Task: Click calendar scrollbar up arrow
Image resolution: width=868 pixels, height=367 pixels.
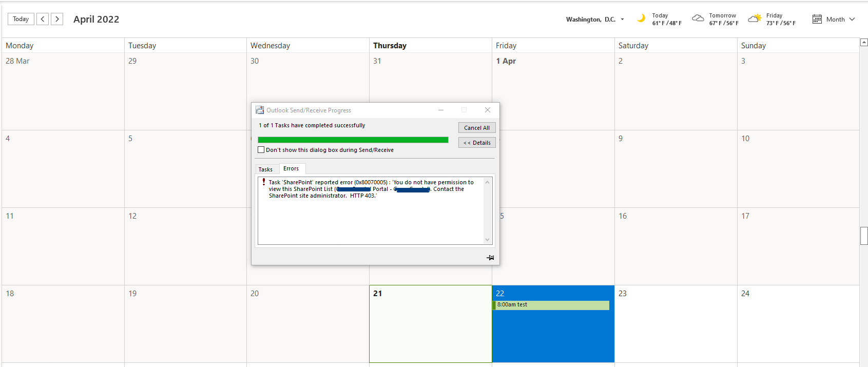Action: 864,43
